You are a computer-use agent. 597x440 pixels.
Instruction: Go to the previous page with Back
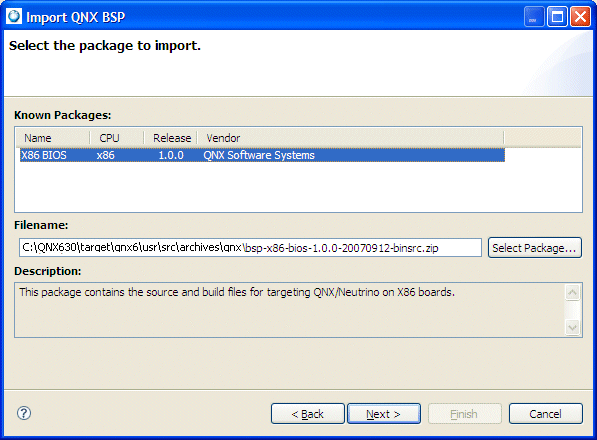pyautogui.click(x=308, y=413)
